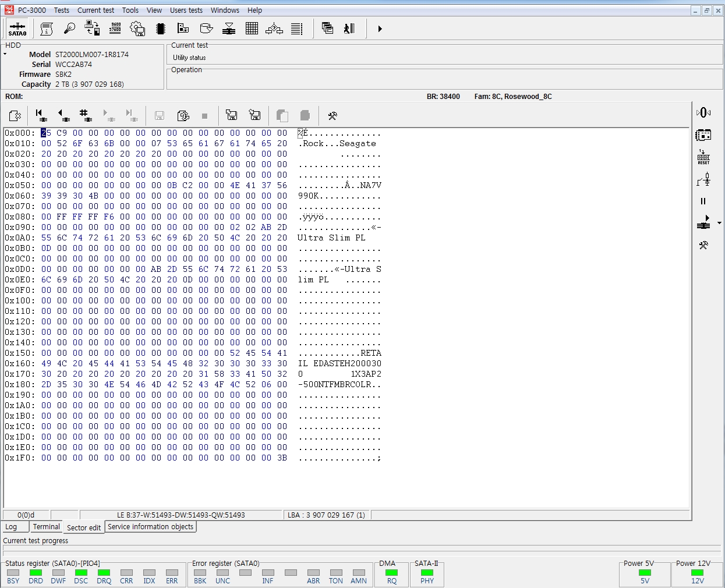Open the grid table icon in main toolbar

click(x=252, y=29)
